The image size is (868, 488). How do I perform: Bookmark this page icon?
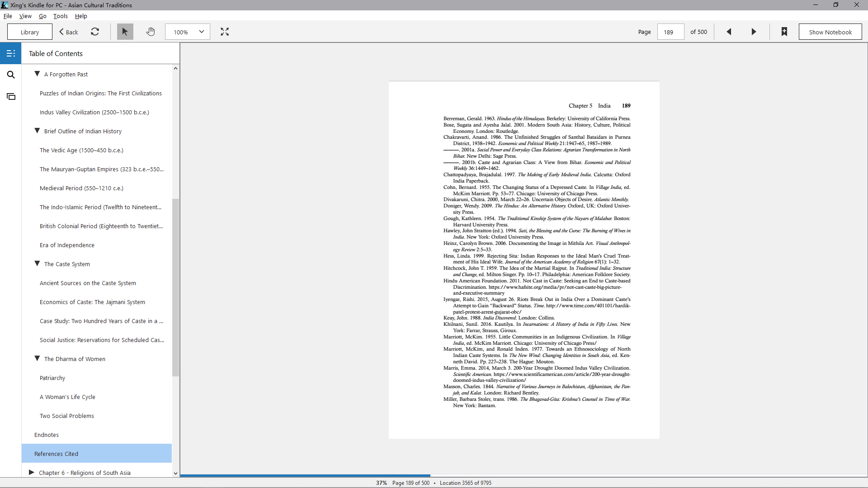pyautogui.click(x=784, y=32)
